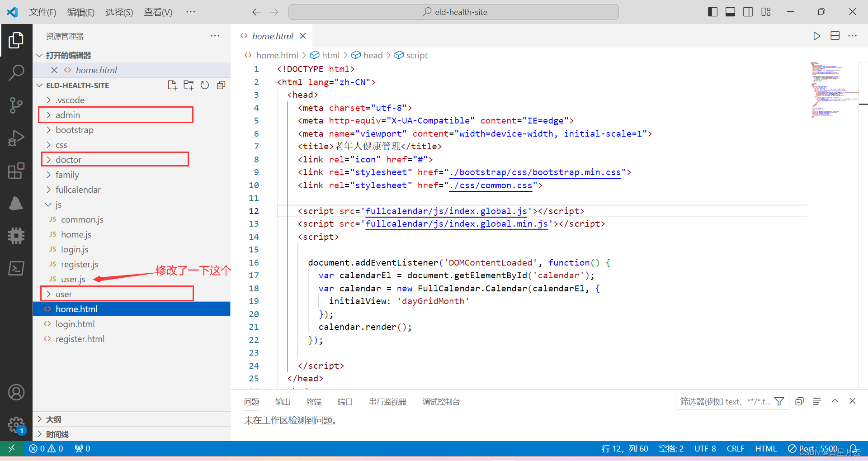Switch to the 终端 panel tab
The width and height of the screenshot is (868, 461).
pyautogui.click(x=314, y=402)
